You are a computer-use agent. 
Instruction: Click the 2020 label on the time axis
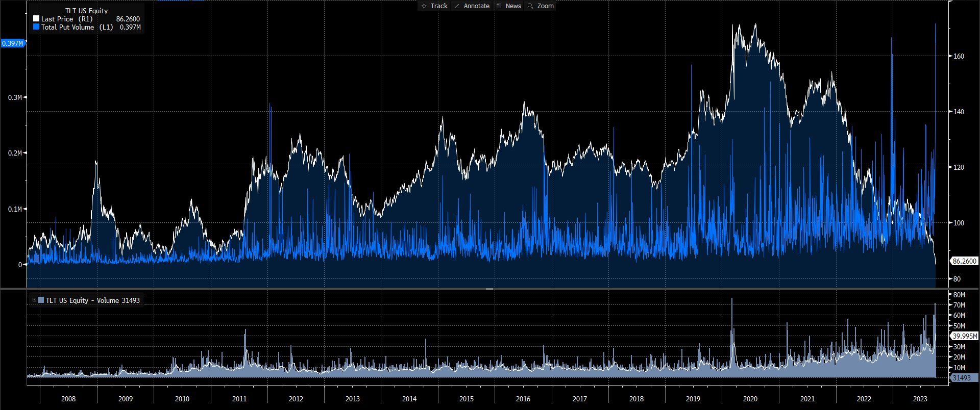click(x=750, y=399)
